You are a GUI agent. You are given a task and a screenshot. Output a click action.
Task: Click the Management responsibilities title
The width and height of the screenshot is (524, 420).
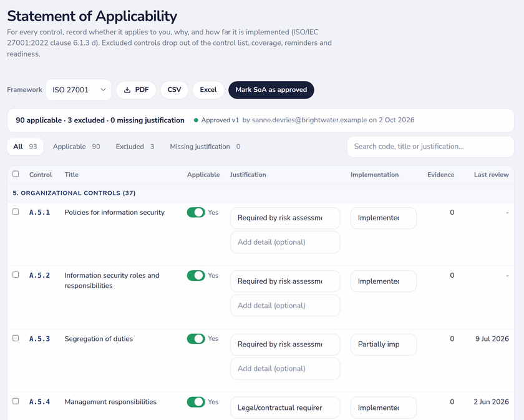click(x=110, y=402)
